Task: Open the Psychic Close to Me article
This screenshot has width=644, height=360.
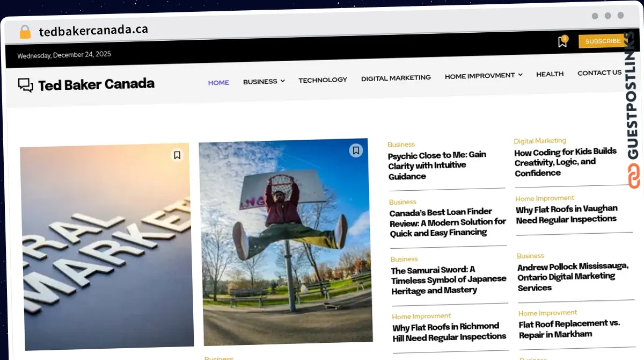Action: coord(436,166)
